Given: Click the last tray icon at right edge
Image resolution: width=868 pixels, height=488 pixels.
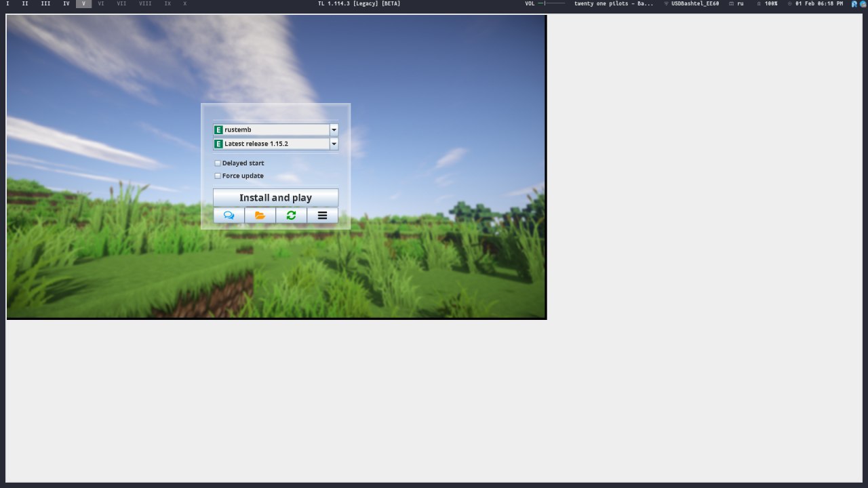Looking at the screenshot, I should tap(863, 3).
